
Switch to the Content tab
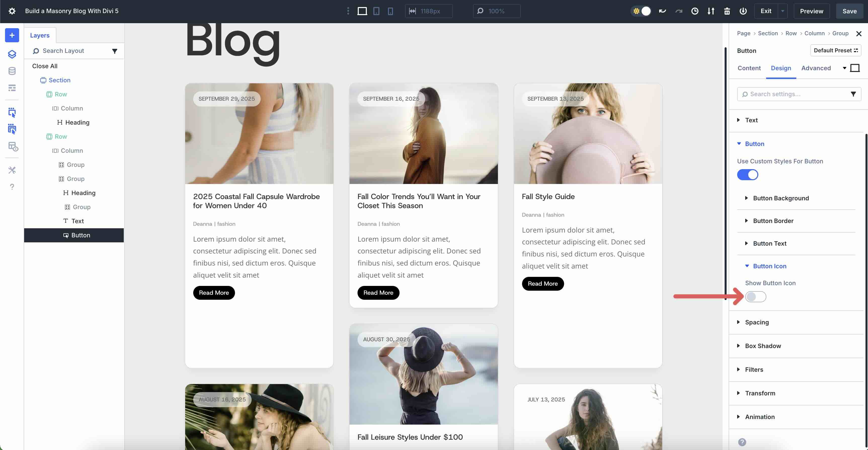(749, 68)
